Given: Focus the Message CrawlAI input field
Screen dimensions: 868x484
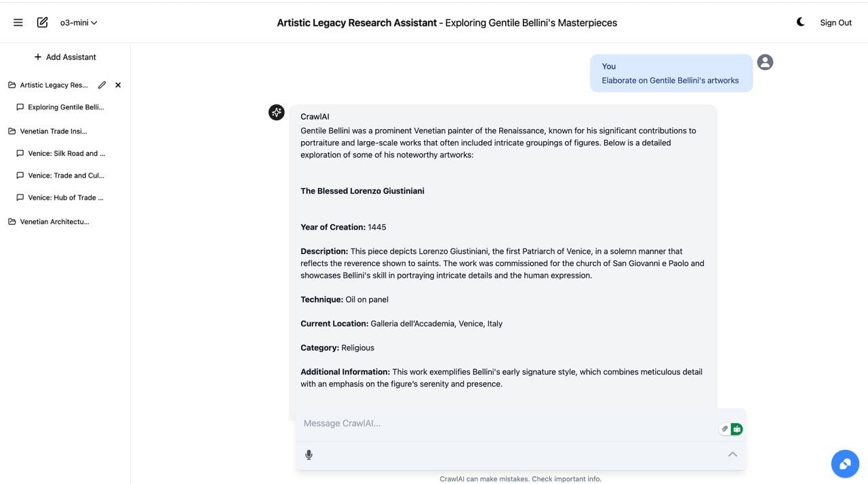Looking at the screenshot, I should (x=509, y=424).
